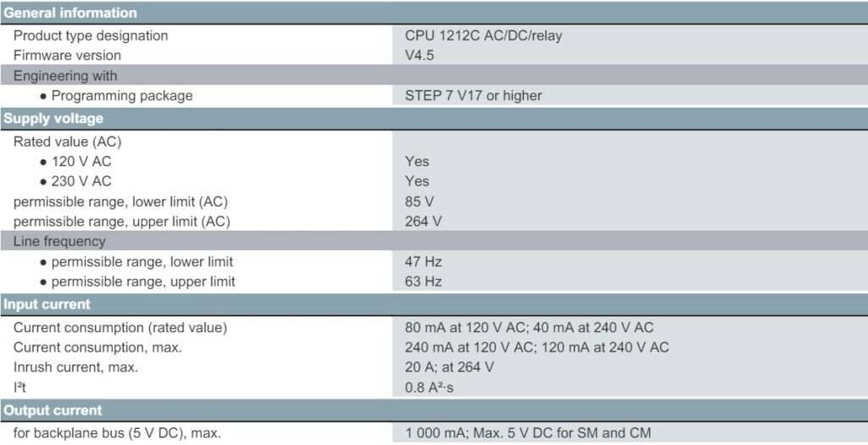Viewport: 868px width, 445px height.
Task: Select the 0.8 A²·s value
Action: [429, 387]
